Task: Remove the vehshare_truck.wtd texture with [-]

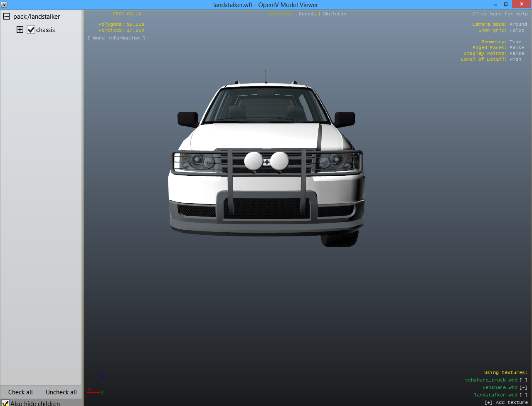Action: pyautogui.click(x=523, y=380)
